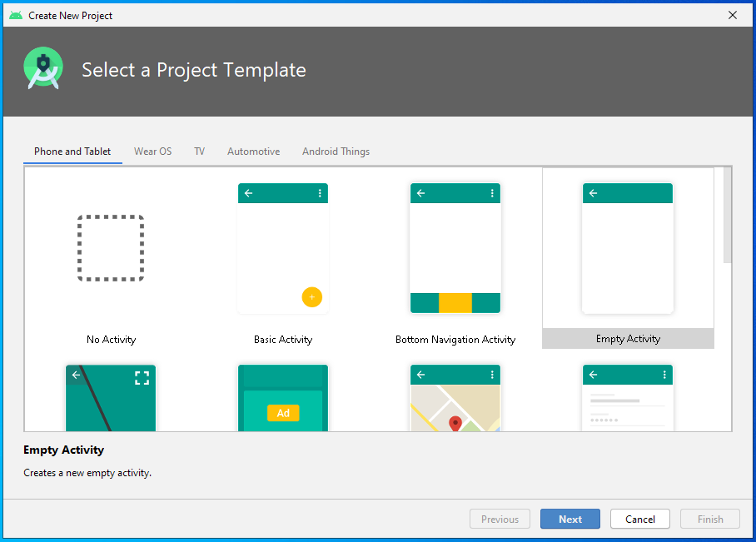Click the Basic Activity label

[283, 340]
